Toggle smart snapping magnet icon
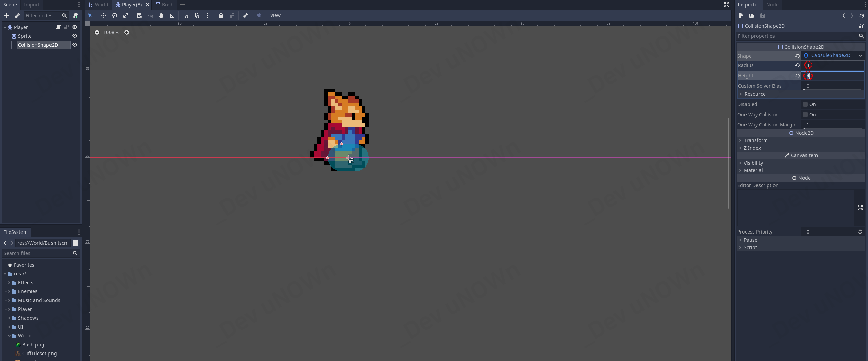 click(186, 15)
